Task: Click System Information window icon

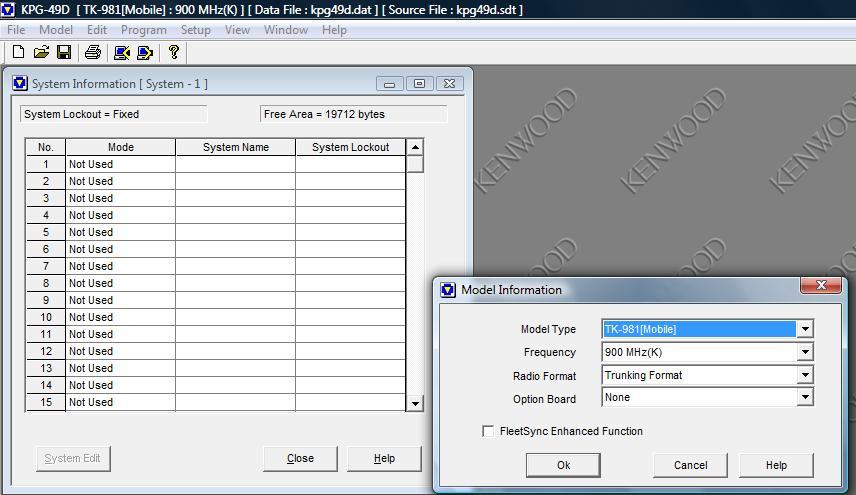Action: [x=20, y=84]
